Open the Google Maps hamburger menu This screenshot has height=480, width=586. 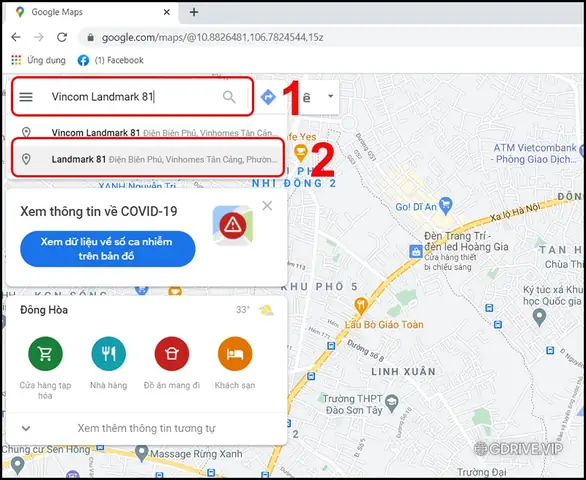(x=26, y=97)
